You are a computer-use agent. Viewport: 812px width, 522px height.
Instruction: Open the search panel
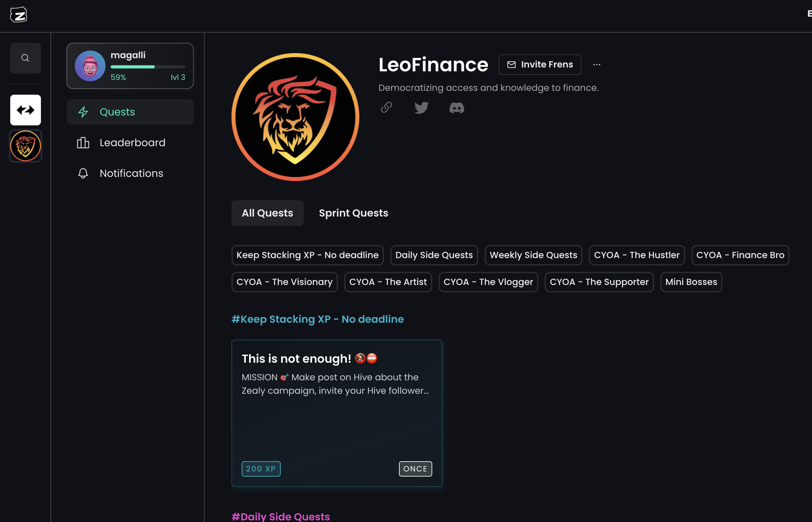pyautogui.click(x=25, y=58)
